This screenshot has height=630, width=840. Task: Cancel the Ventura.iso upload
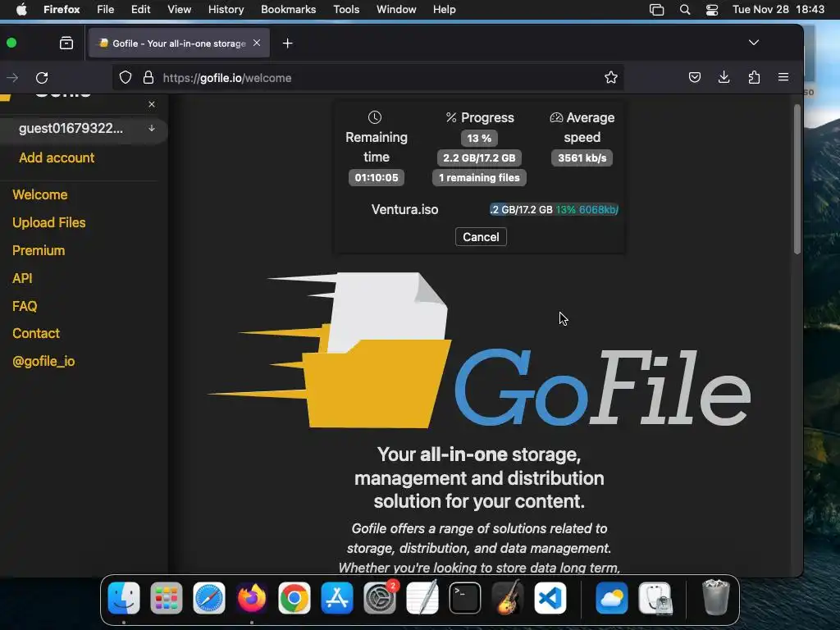(x=481, y=237)
